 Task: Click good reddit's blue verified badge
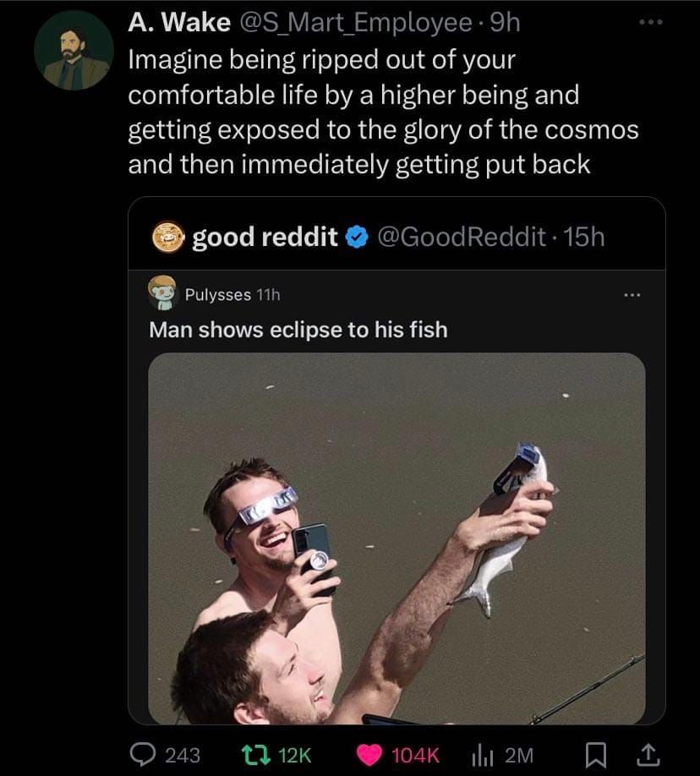click(357, 238)
